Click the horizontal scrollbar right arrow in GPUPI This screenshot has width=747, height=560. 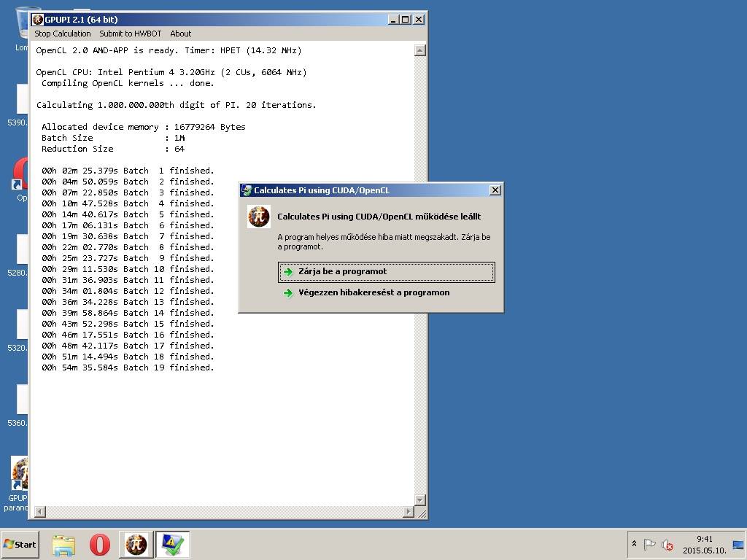pyautogui.click(x=409, y=512)
